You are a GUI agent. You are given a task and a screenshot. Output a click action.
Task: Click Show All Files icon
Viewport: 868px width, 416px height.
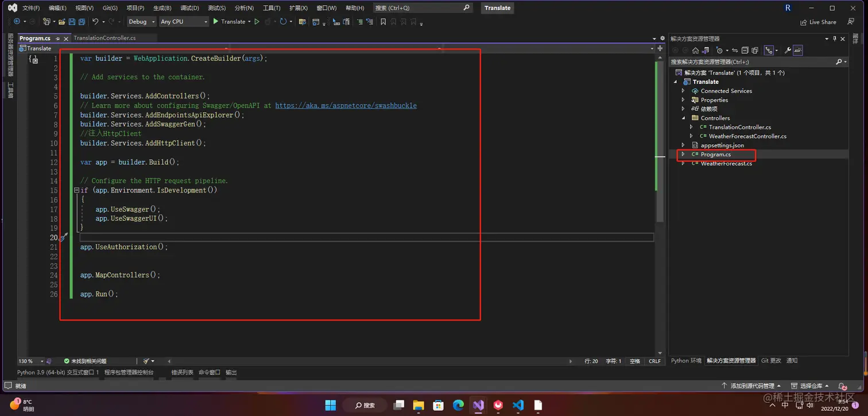click(755, 51)
